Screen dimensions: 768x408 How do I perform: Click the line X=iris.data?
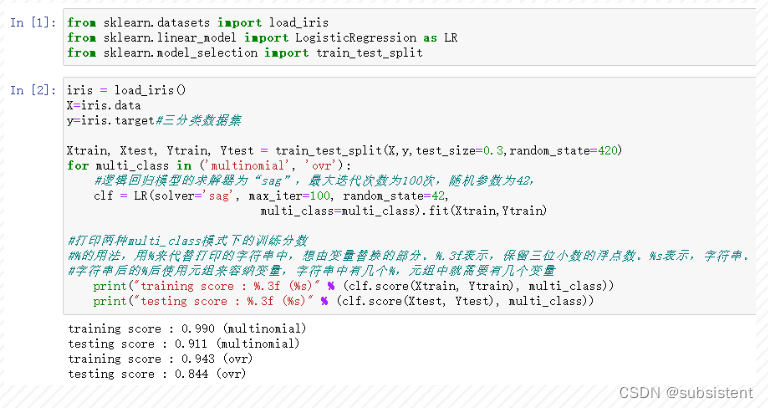click(104, 105)
